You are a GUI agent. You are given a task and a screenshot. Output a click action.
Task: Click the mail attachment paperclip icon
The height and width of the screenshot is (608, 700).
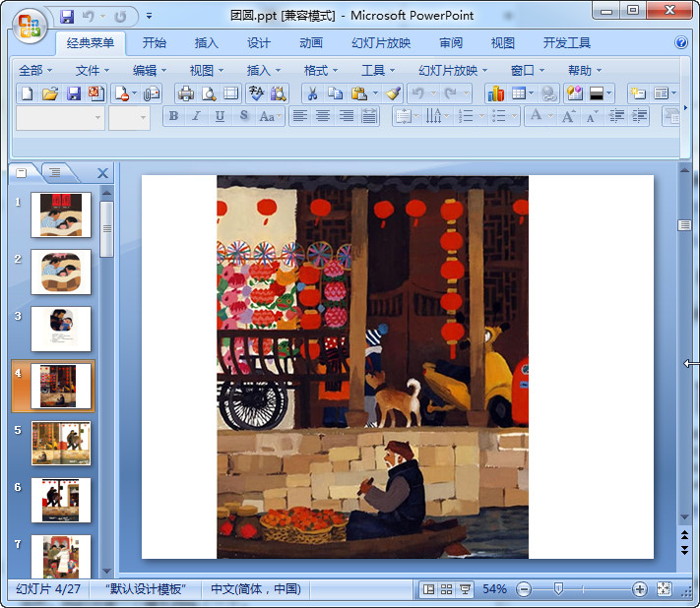point(152,93)
